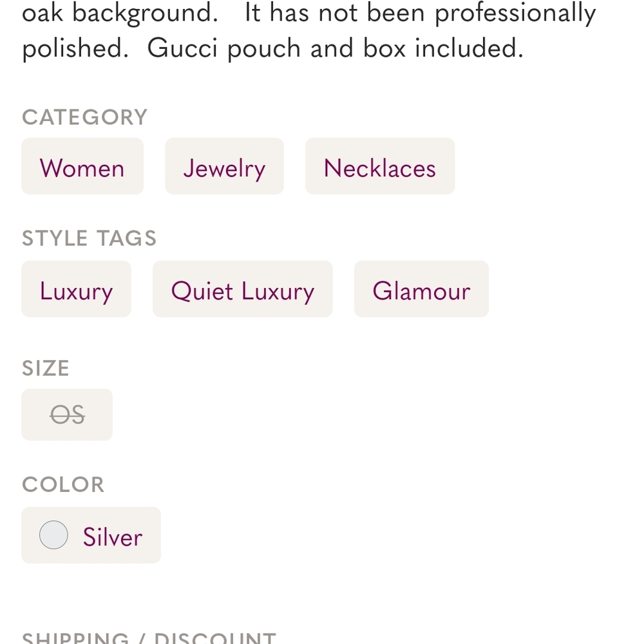Browse the Necklaces category chip

380,166
